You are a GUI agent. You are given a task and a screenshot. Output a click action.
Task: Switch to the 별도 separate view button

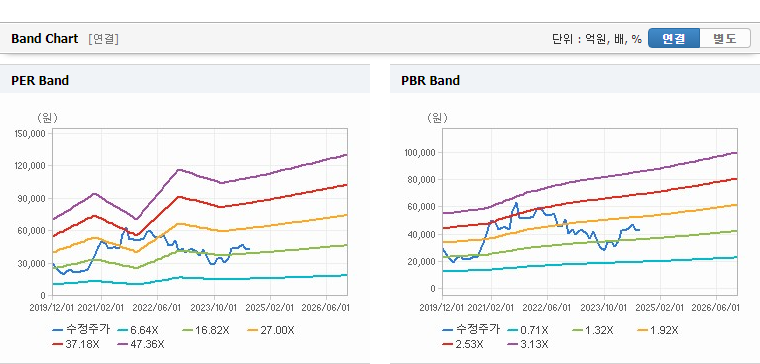tap(725, 38)
